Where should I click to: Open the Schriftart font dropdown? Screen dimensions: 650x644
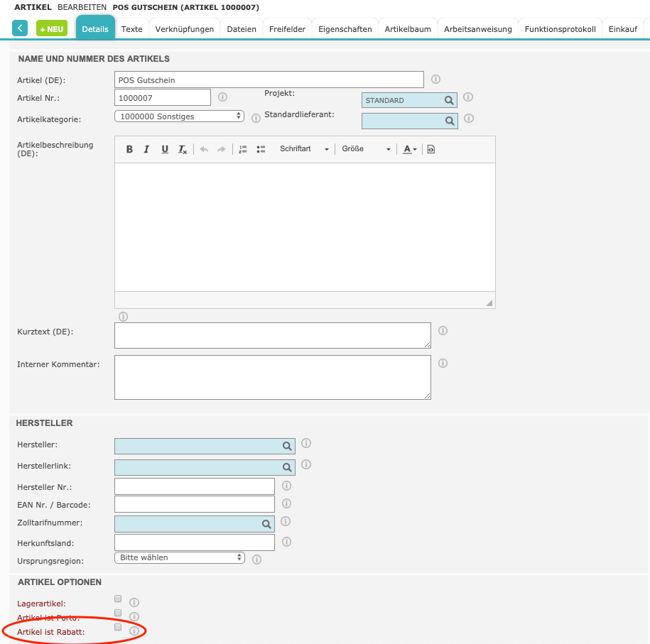coord(304,149)
